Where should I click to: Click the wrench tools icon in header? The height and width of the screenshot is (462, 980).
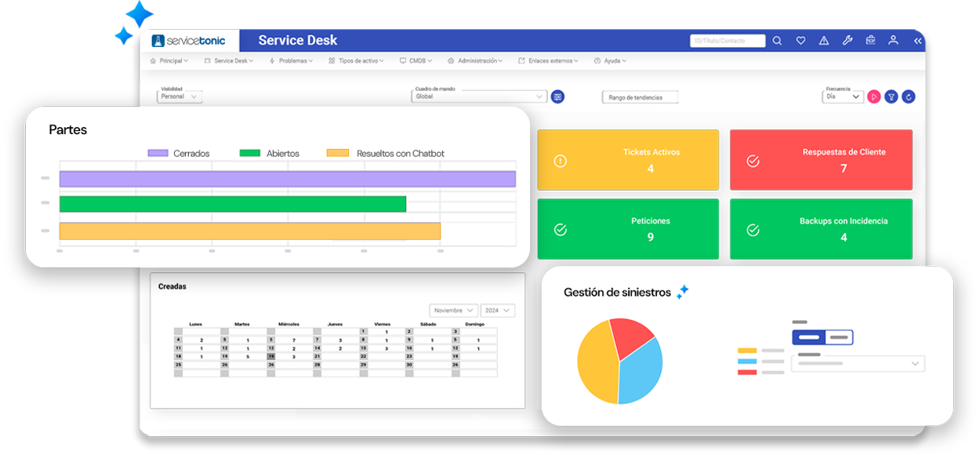848,40
